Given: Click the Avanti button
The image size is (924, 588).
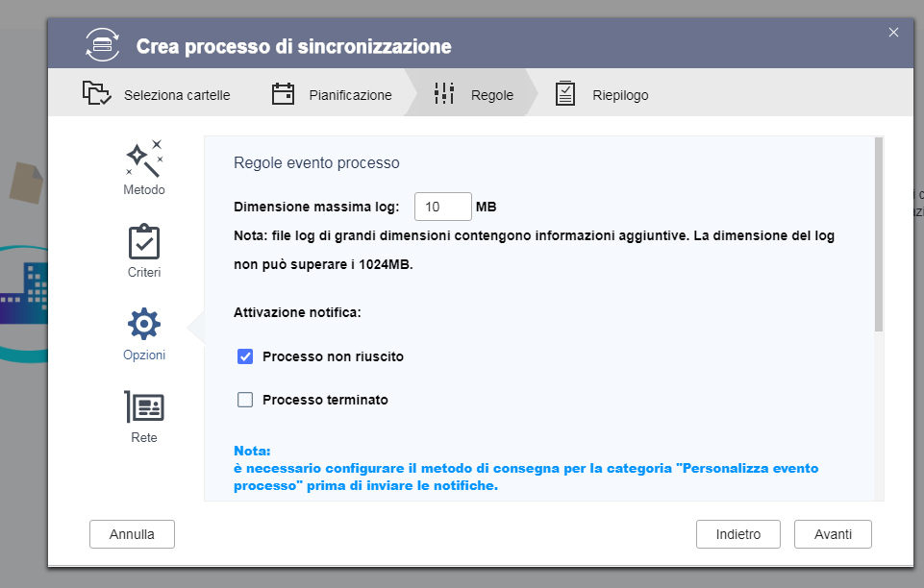Looking at the screenshot, I should click(x=833, y=534).
